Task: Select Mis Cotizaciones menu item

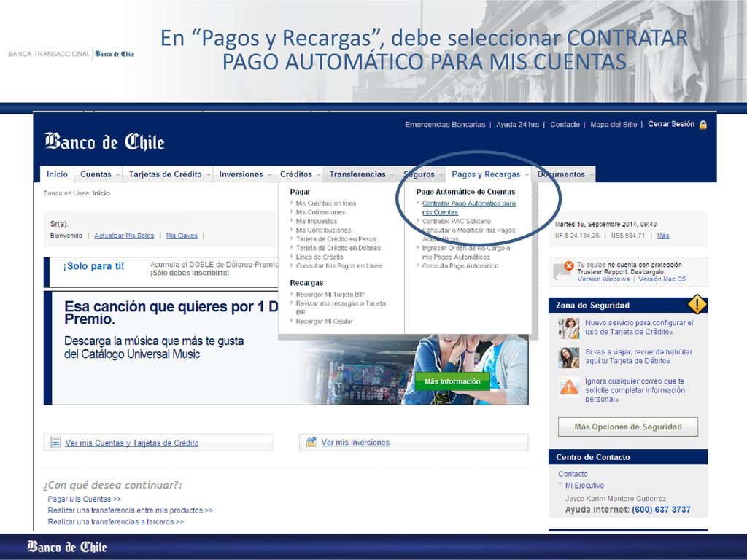Action: [x=320, y=212]
